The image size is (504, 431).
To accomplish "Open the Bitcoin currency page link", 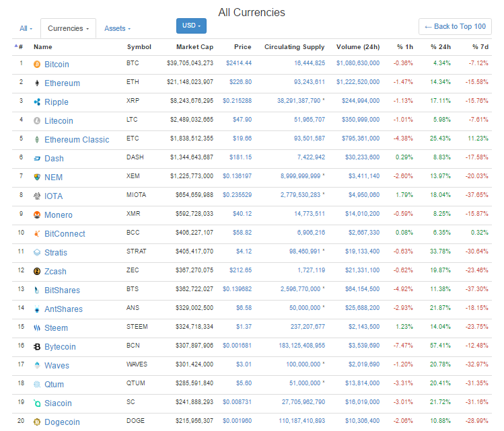I will click(57, 65).
